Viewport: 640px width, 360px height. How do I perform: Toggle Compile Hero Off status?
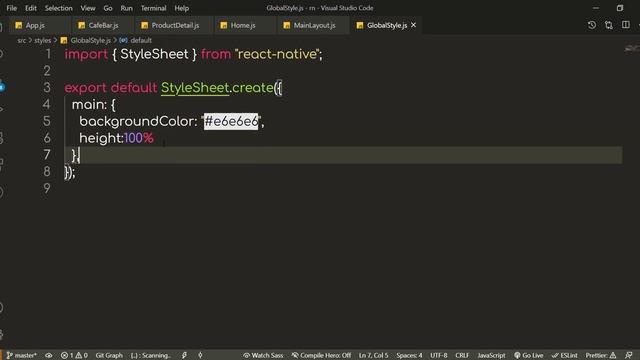[x=321, y=355]
